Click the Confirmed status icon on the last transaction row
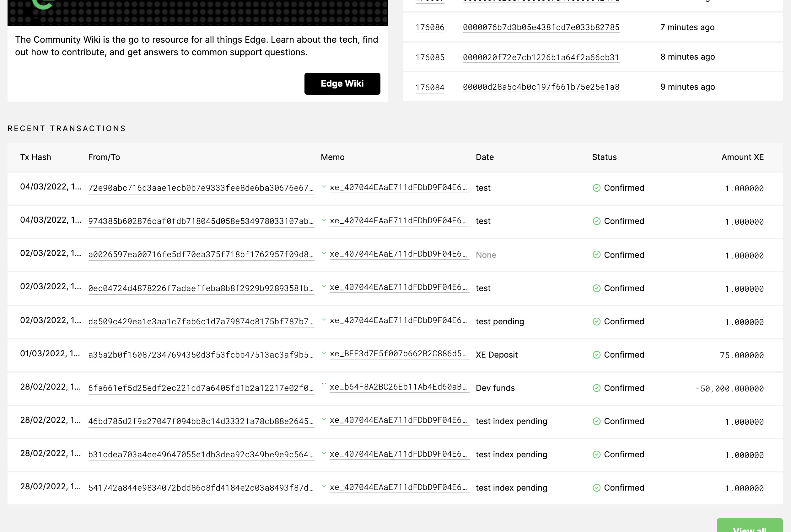The image size is (791, 532). tap(597, 487)
